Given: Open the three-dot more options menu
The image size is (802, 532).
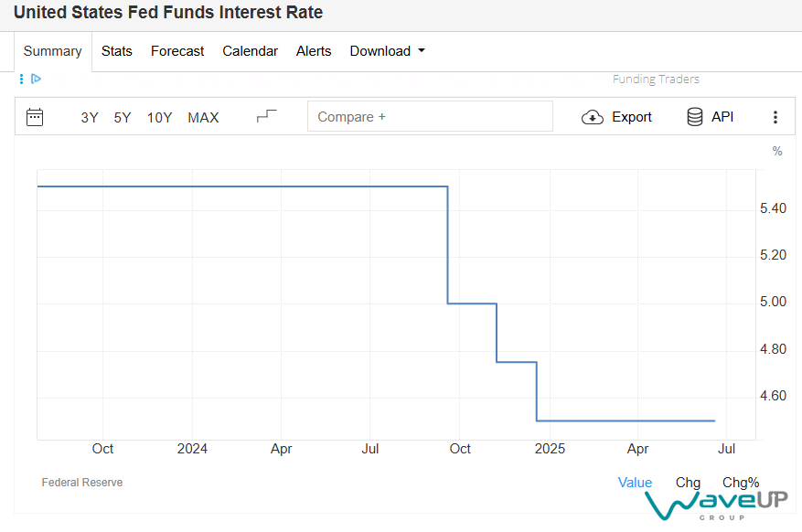Looking at the screenshot, I should pyautogui.click(x=775, y=117).
